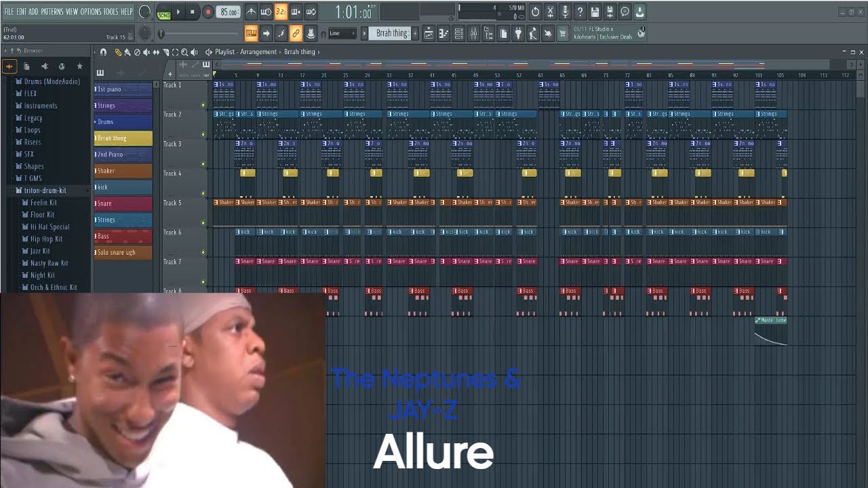The height and width of the screenshot is (488, 868).
Task: Click the save project floppy icon
Action: [x=595, y=12]
